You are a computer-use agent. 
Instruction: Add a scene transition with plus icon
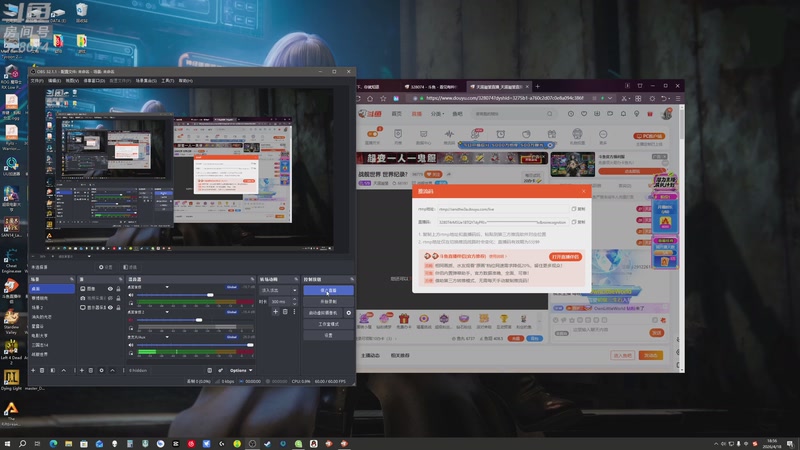tap(276, 311)
